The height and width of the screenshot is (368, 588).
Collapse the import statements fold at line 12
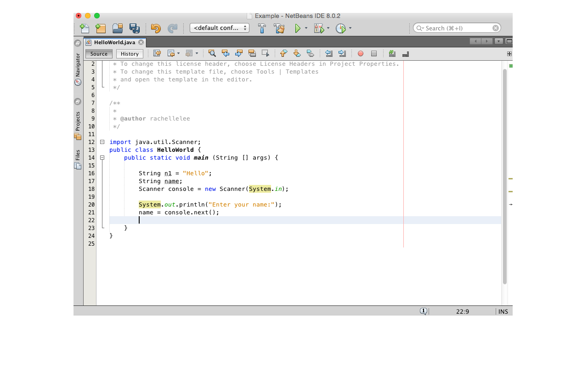pyautogui.click(x=102, y=142)
